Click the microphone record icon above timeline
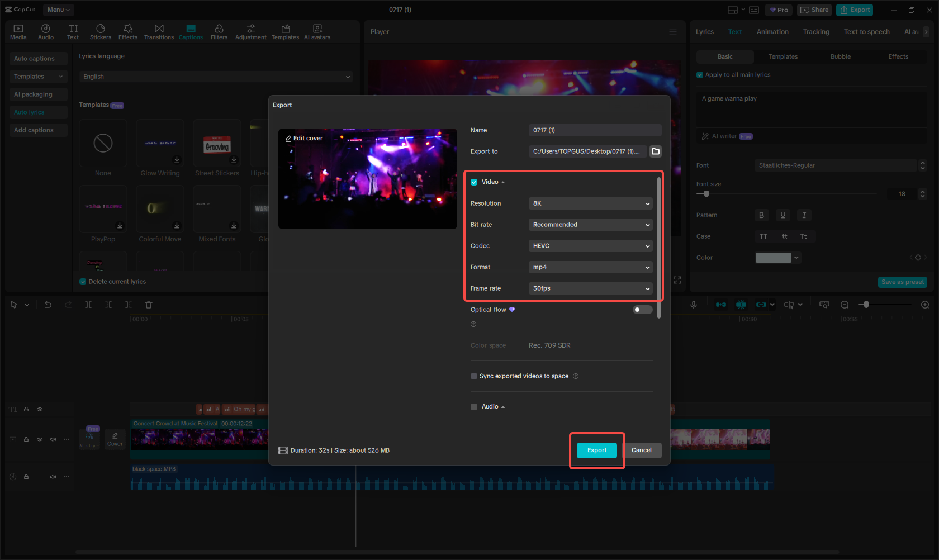The height and width of the screenshot is (560, 939). click(x=694, y=305)
